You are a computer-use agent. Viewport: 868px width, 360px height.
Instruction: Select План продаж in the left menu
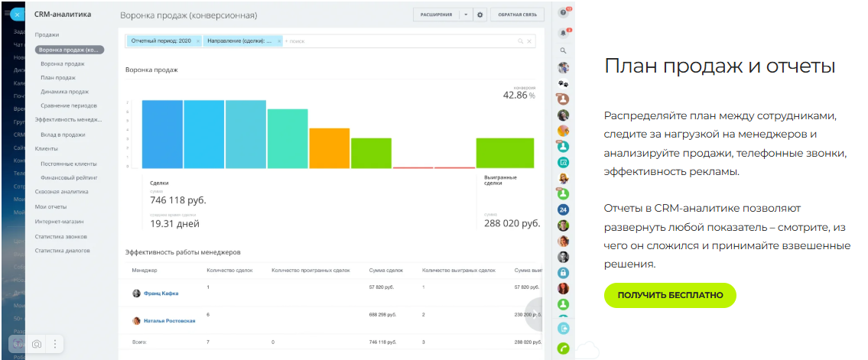click(x=58, y=77)
